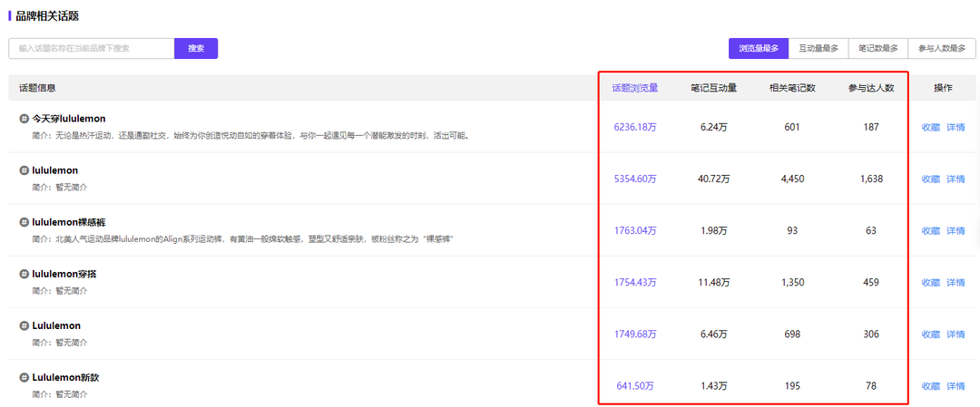The height and width of the screenshot is (407, 980).
Task: Click 收藏 on the lululemon裸感裤 row
Action: [x=930, y=231]
